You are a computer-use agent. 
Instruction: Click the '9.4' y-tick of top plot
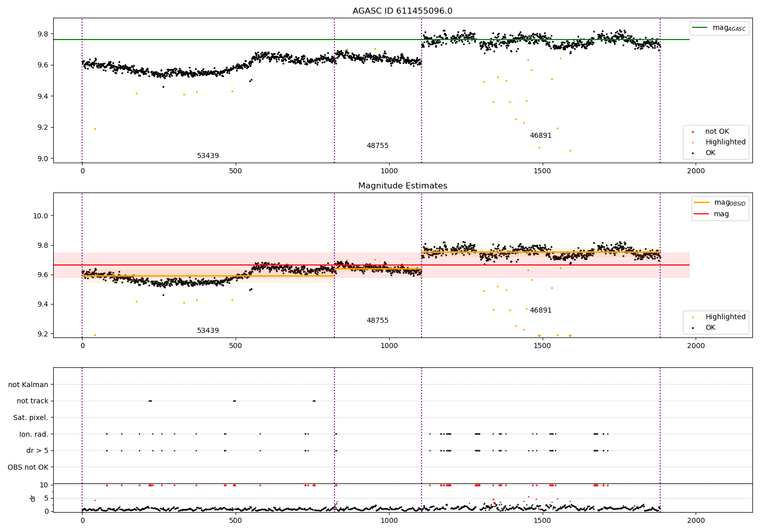tap(43, 96)
